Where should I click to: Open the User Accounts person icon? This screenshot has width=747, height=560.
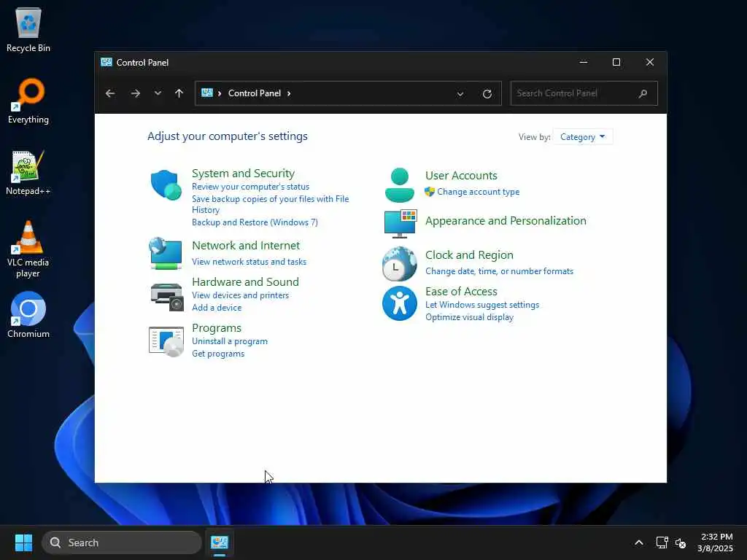[399, 185]
